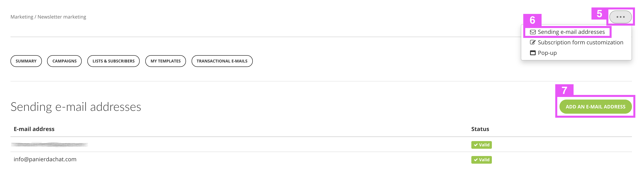Open the three-dots more options button
644x181 pixels.
[x=620, y=17]
